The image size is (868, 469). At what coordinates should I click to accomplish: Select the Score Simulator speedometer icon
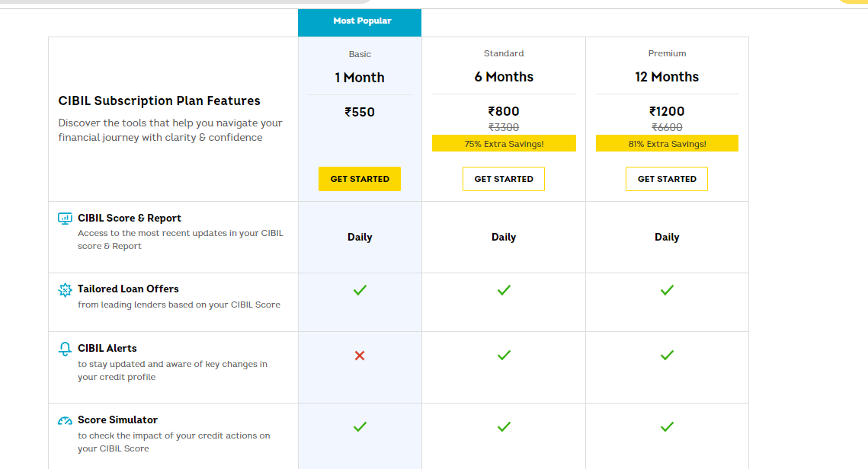(x=64, y=420)
